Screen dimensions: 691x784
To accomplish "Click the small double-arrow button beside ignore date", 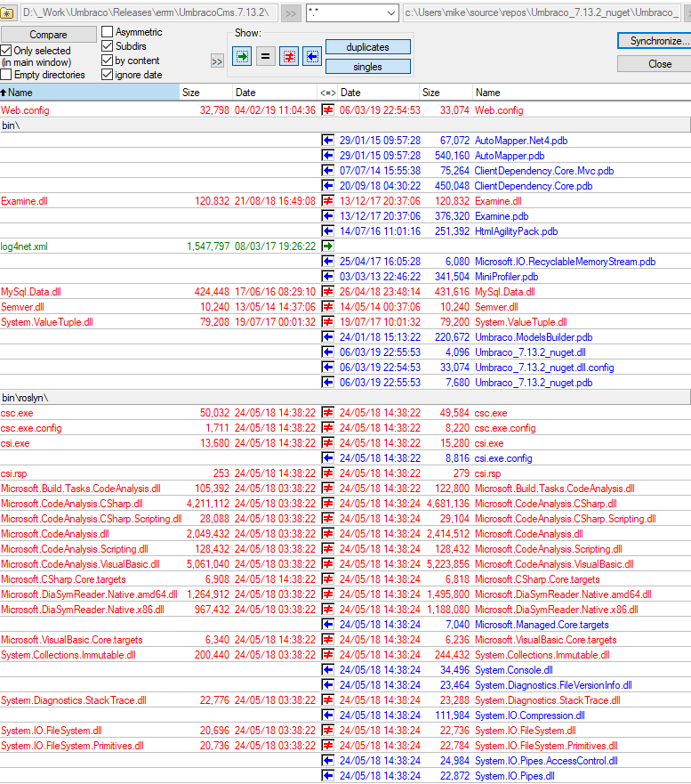I will [x=217, y=61].
